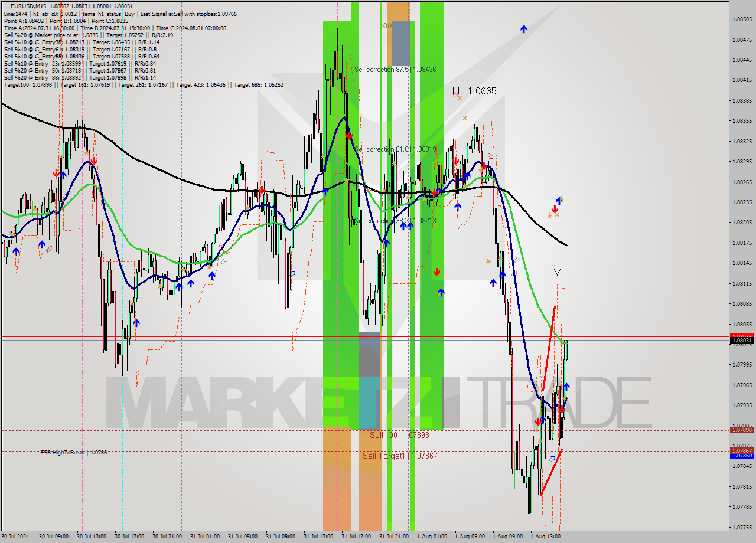Click the blue buy arrow near the 1.08505 level
Image resolution: width=756 pixels, height=543 pixels.
[x=524, y=28]
